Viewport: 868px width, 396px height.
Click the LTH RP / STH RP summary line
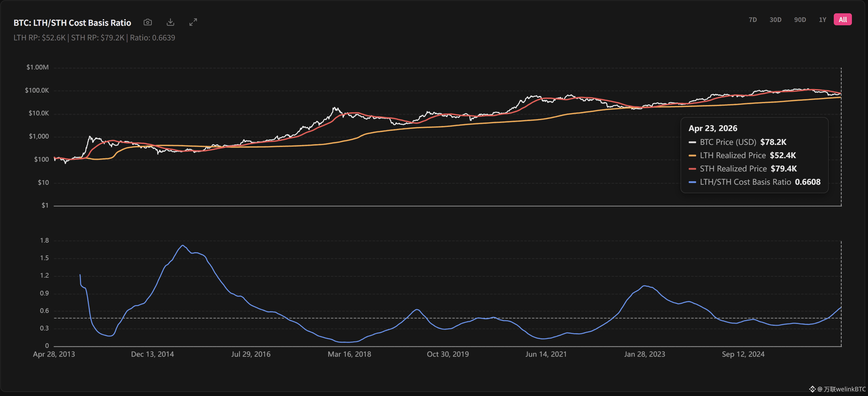(94, 38)
